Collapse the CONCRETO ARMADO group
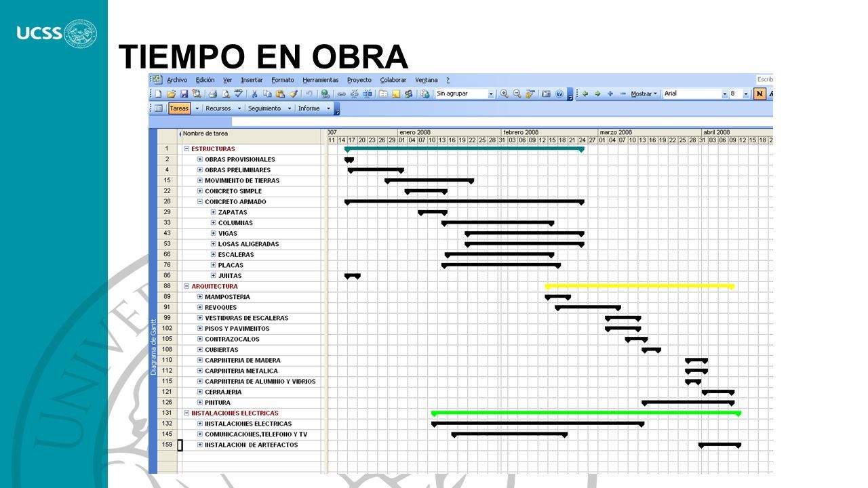Screen dimensions: 868x488 click(x=199, y=201)
